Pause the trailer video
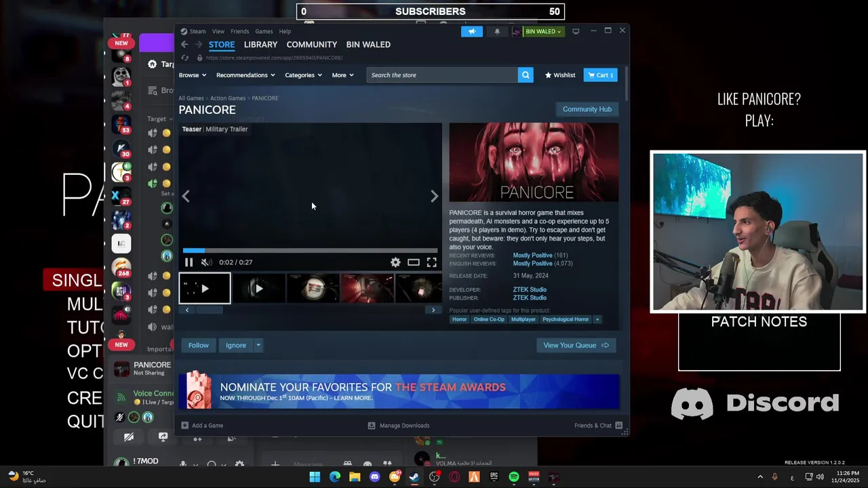 coord(189,262)
